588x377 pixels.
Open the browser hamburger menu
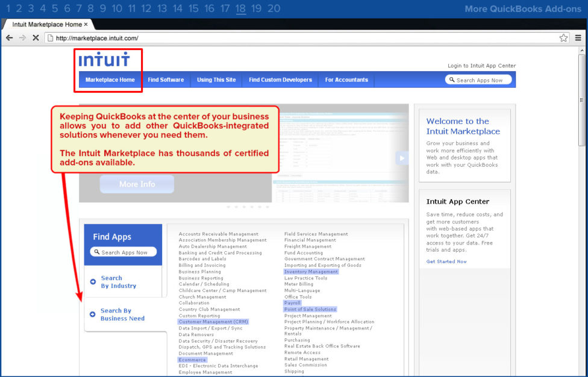click(x=578, y=38)
